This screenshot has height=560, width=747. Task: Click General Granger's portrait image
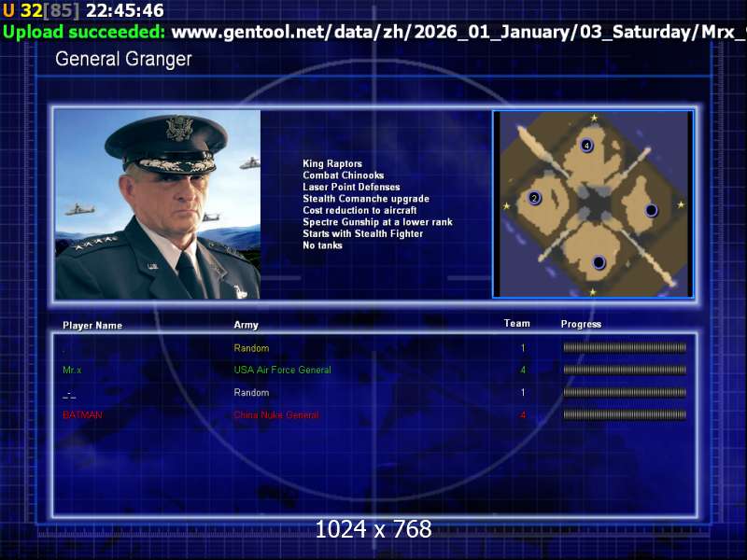(x=158, y=204)
